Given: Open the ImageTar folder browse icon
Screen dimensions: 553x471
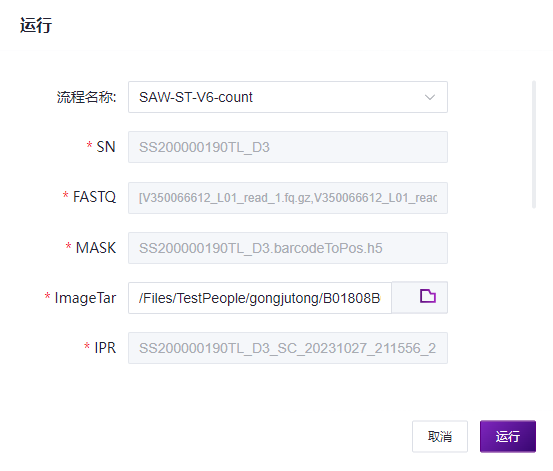Looking at the screenshot, I should click(427, 296).
